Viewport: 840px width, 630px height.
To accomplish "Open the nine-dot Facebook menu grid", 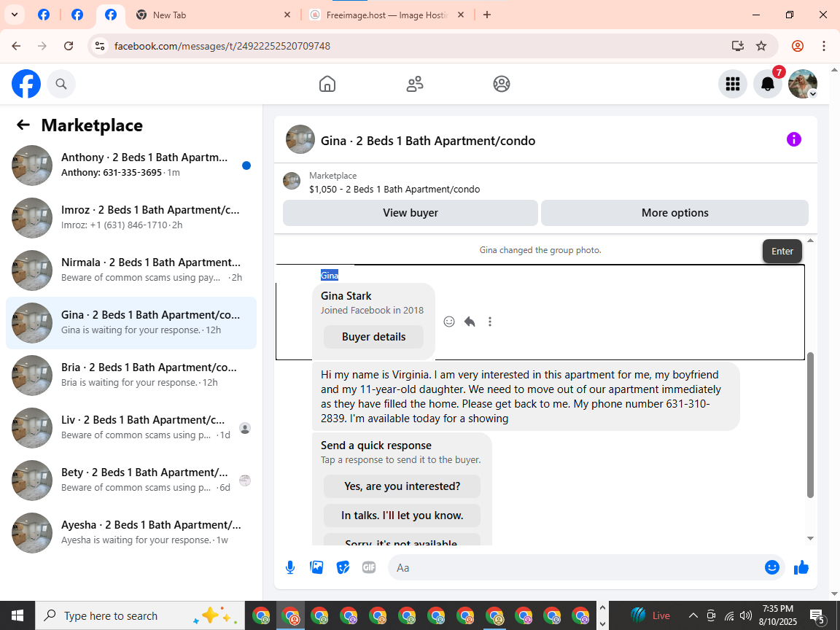I will pyautogui.click(x=732, y=84).
